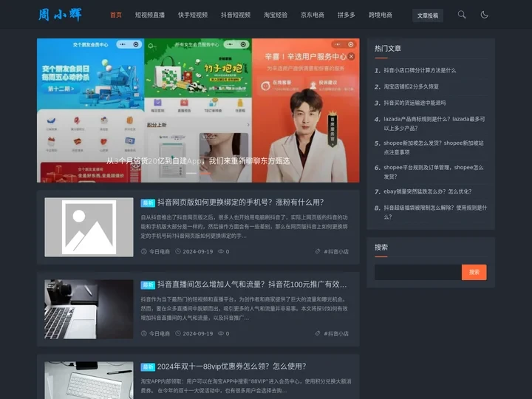Open hot article shopee新加坡怎么发货
532x399 pixels.
click(x=434, y=148)
